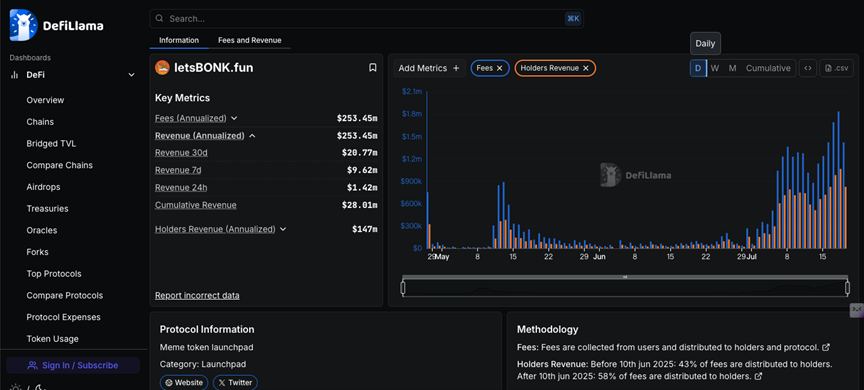Click the top grip of the range slider
Viewport: 864px width, 390px height.
(625, 277)
